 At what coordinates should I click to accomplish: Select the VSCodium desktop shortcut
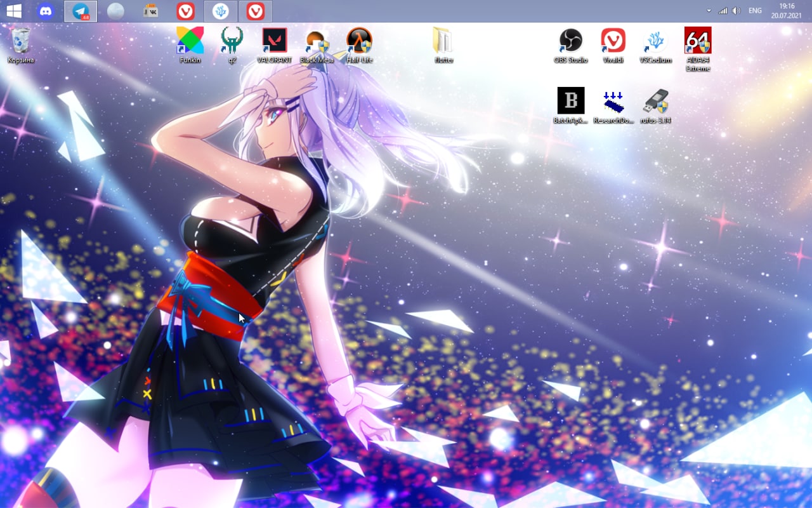tap(655, 45)
